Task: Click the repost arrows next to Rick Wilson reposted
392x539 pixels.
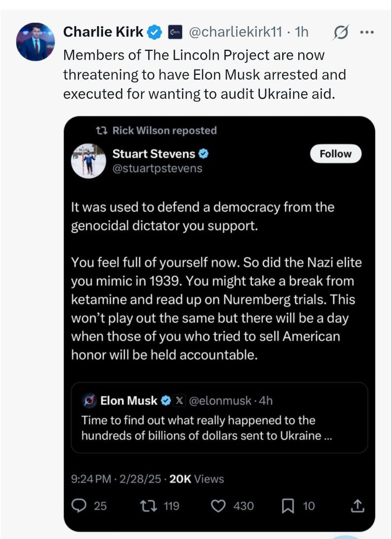Action: pos(101,131)
